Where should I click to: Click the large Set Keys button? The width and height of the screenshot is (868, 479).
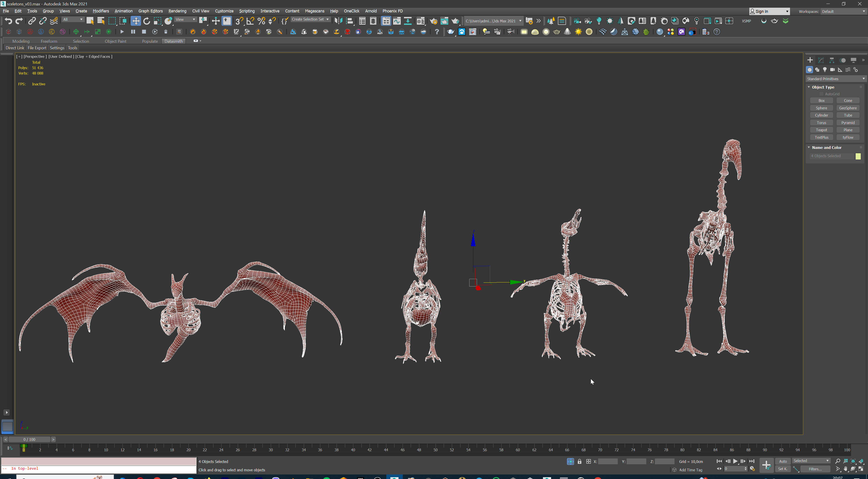pyautogui.click(x=767, y=465)
